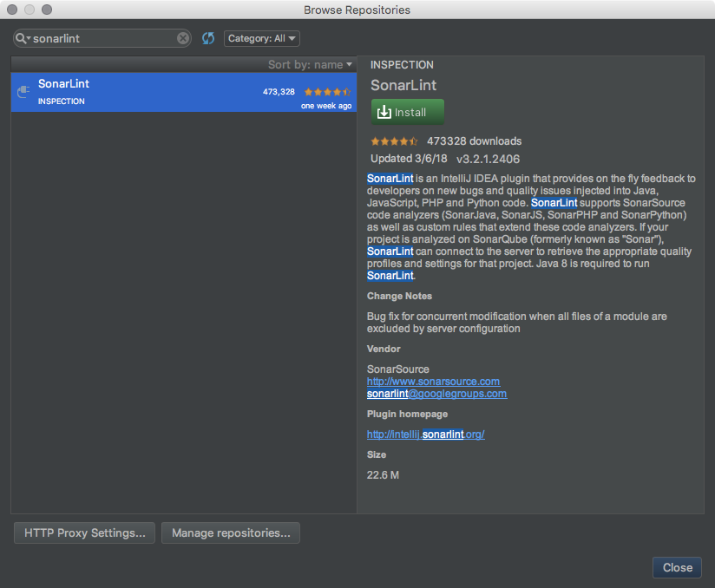Screen dimensions: 715x588
Task: Install the SonarLint plugin
Action: pyautogui.click(x=408, y=112)
